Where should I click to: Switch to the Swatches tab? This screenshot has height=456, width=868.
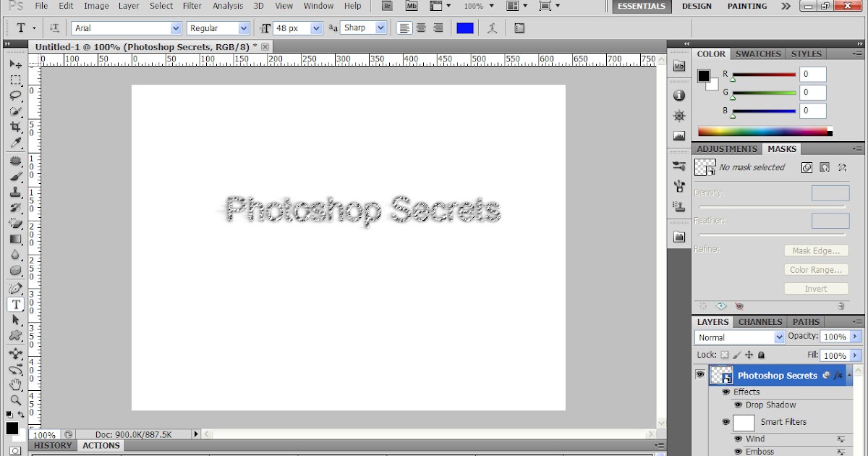tap(758, 54)
